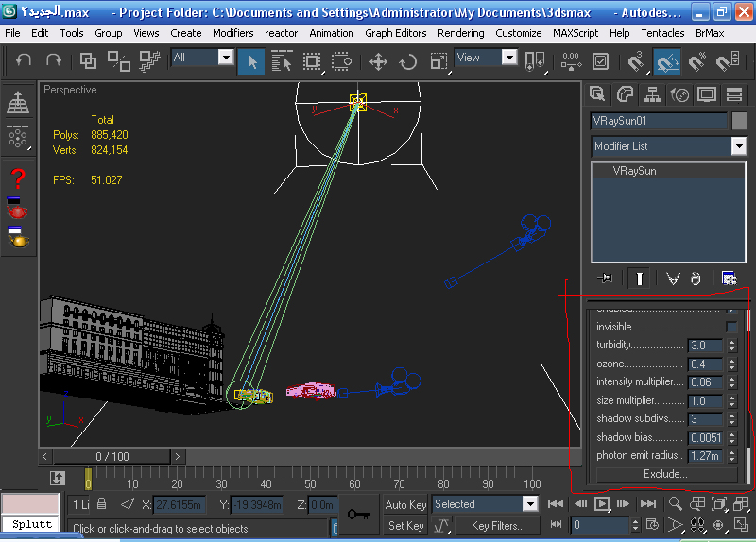Select the Select and Link tool

click(88, 61)
